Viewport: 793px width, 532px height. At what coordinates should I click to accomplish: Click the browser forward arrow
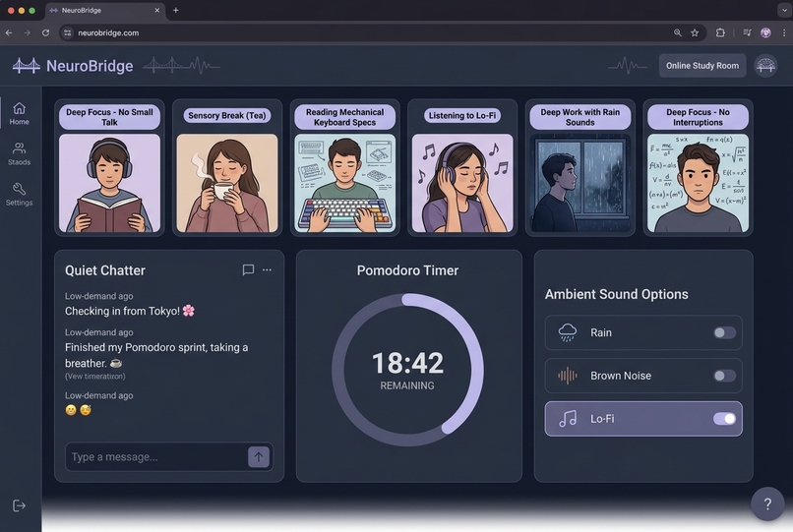coord(27,32)
